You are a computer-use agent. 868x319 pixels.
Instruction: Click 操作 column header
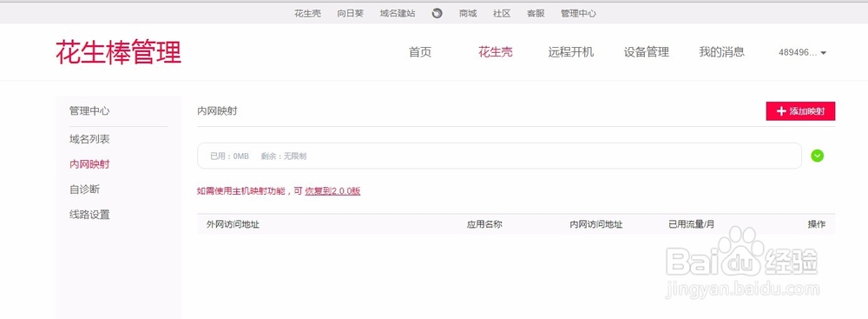click(817, 224)
